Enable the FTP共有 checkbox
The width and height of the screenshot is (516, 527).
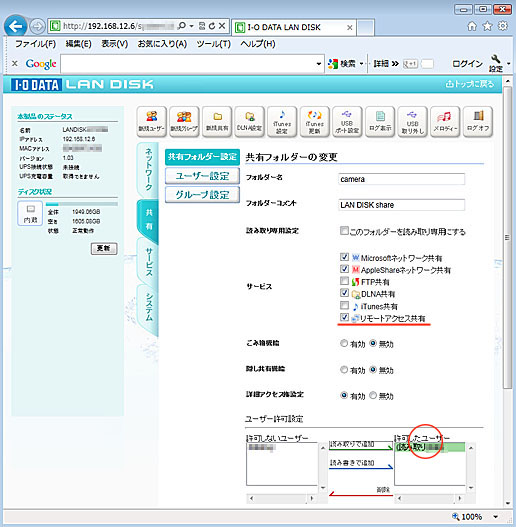(x=344, y=281)
